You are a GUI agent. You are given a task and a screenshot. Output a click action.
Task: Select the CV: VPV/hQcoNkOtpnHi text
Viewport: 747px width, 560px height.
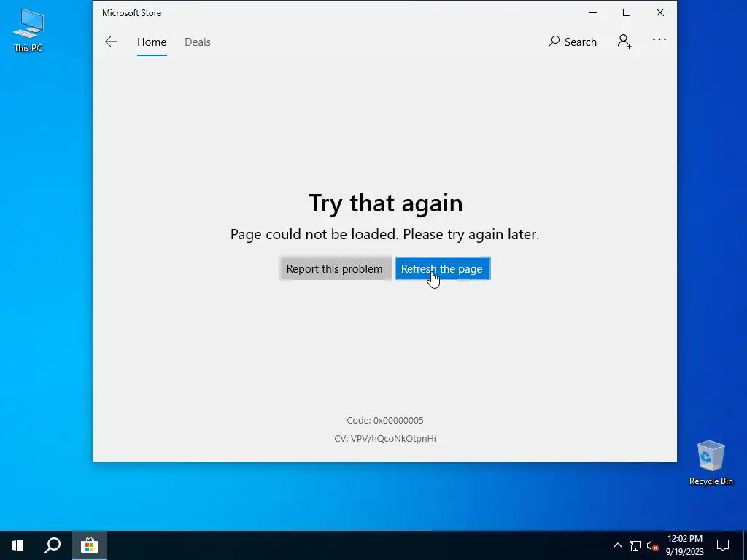385,438
